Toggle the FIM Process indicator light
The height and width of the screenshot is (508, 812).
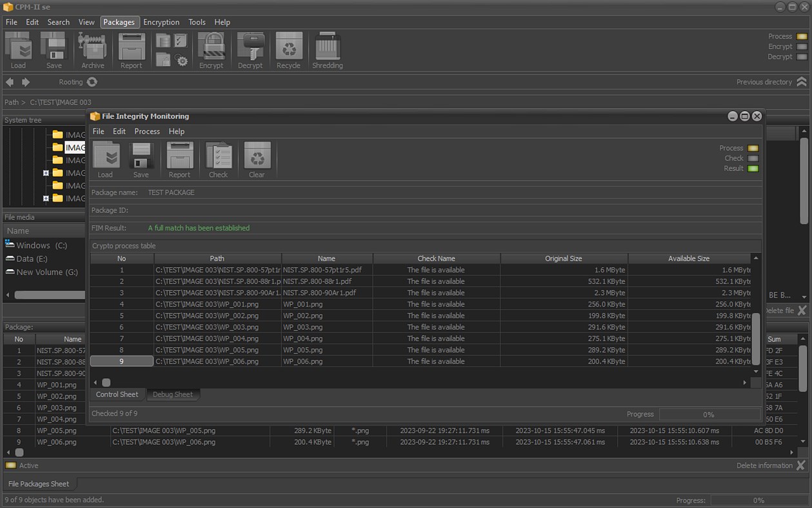click(x=753, y=148)
